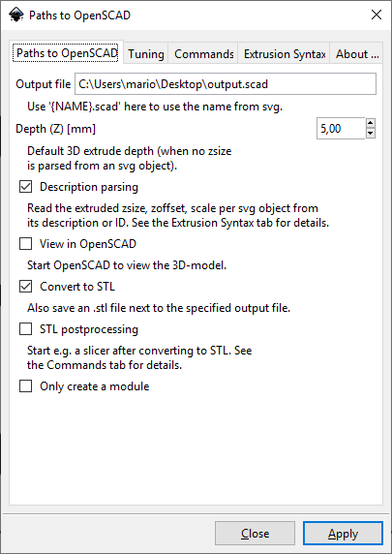Enable View in OpenSCAD option

tap(25, 244)
